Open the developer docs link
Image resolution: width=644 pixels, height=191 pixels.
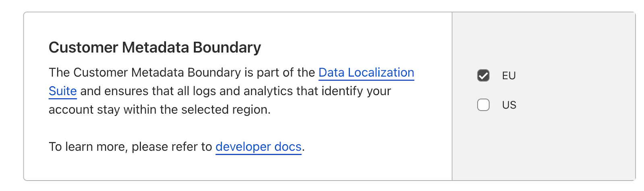[258, 147]
